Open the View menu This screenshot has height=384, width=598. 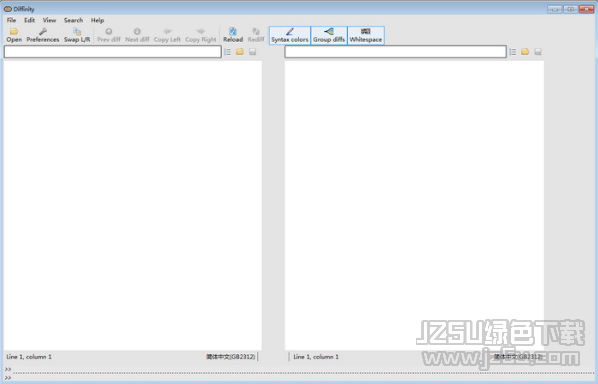click(x=49, y=20)
